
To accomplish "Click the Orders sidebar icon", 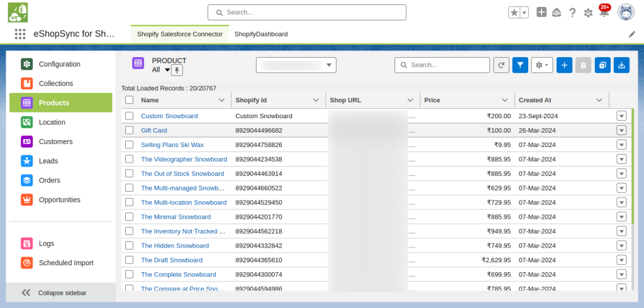I will click(x=26, y=180).
